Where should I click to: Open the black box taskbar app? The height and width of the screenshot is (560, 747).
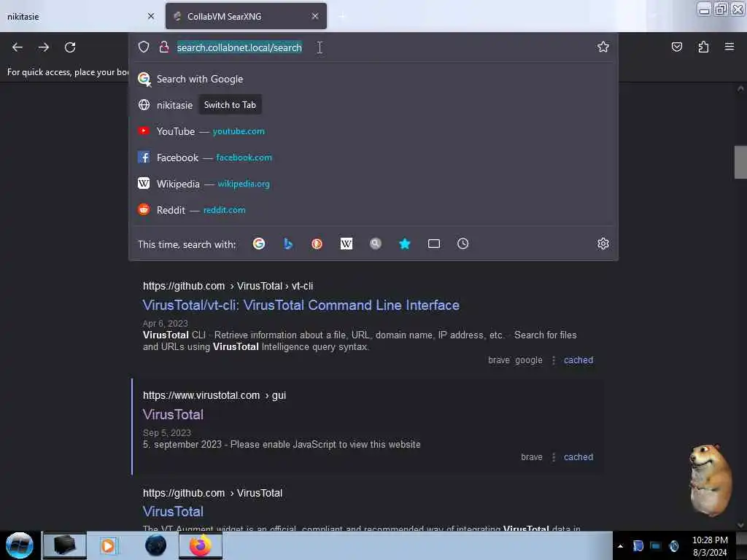(65, 545)
